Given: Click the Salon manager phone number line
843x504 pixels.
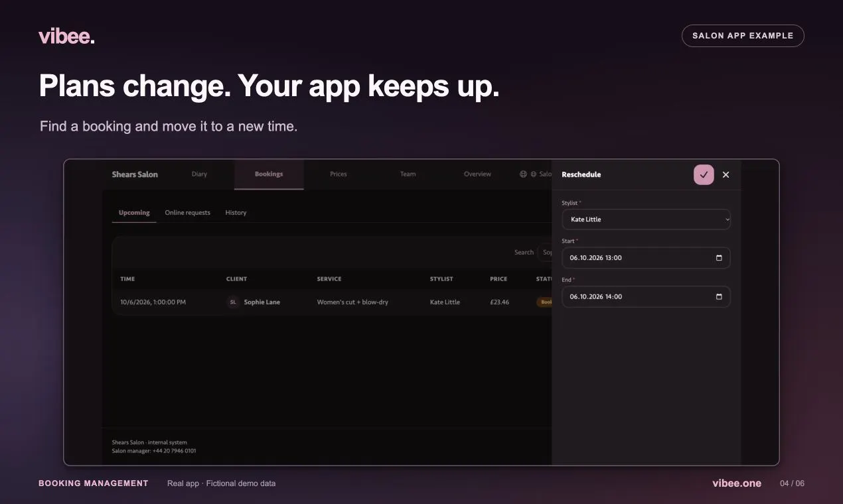Looking at the screenshot, I should click(x=154, y=451).
